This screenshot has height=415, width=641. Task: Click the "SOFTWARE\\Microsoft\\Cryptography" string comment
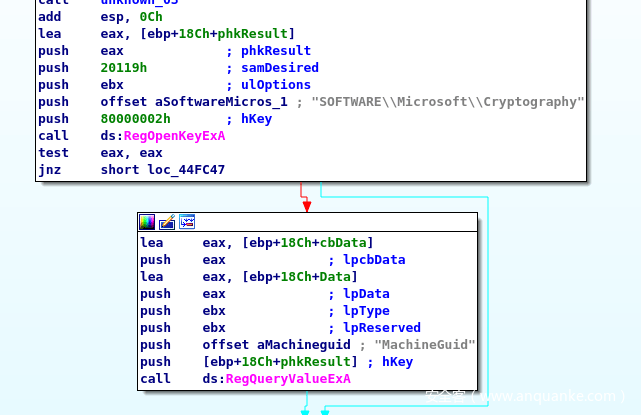click(x=448, y=102)
